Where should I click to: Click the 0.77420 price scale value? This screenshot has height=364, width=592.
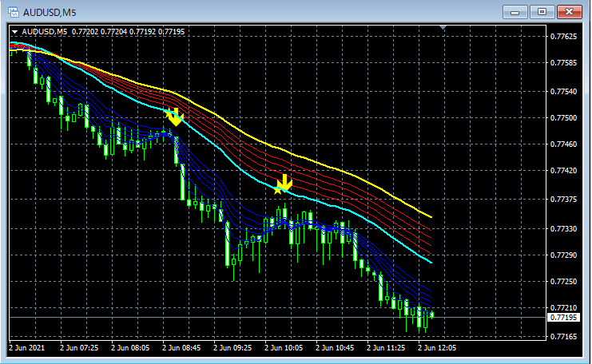563,171
